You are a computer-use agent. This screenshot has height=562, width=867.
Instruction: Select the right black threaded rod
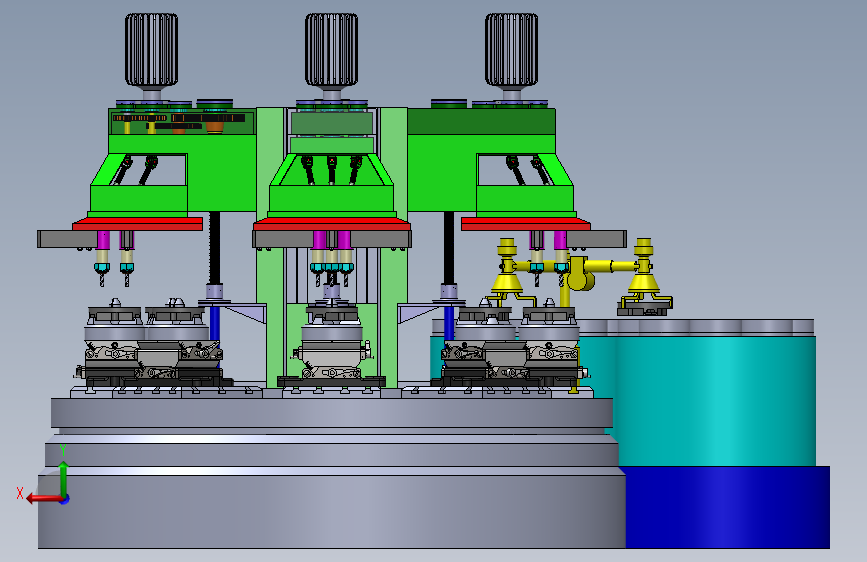(x=449, y=248)
